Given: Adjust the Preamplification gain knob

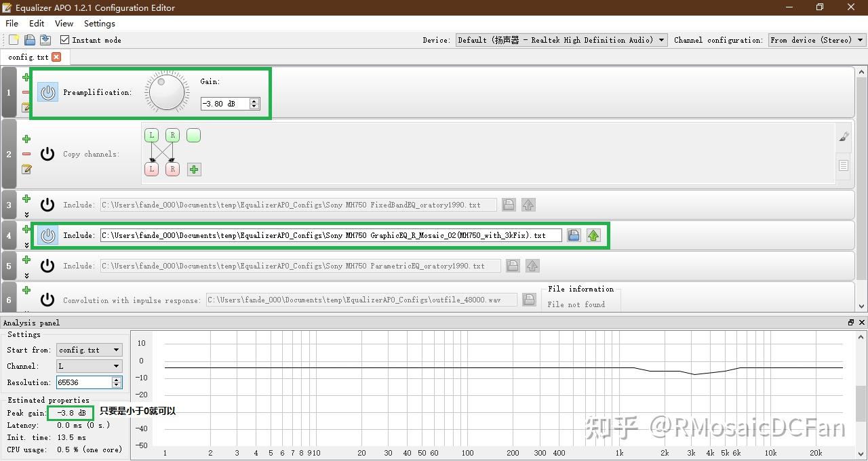Looking at the screenshot, I should point(166,92).
